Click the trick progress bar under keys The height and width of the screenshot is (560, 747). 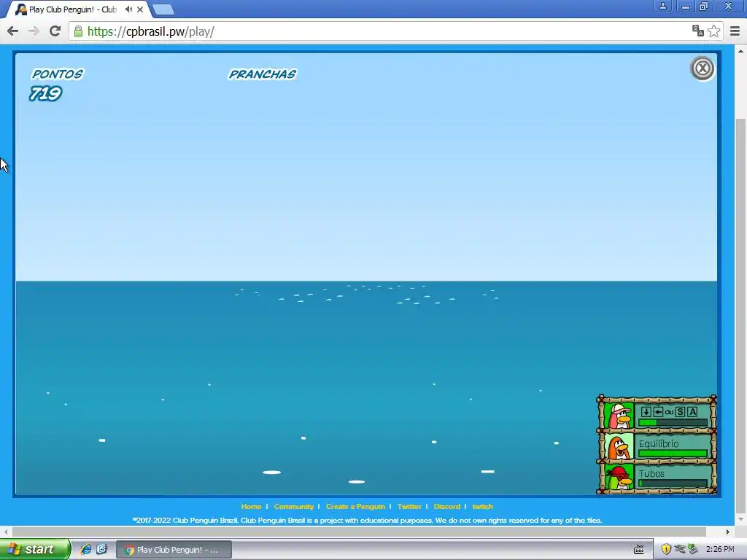(x=673, y=422)
